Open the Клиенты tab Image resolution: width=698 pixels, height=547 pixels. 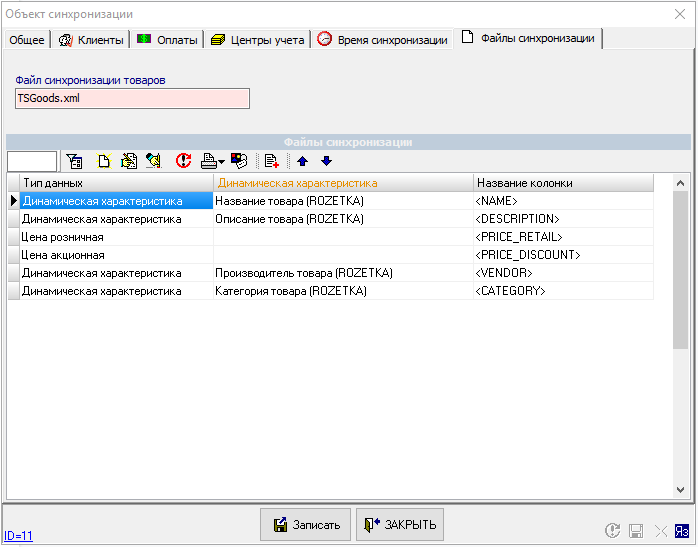tap(92, 40)
